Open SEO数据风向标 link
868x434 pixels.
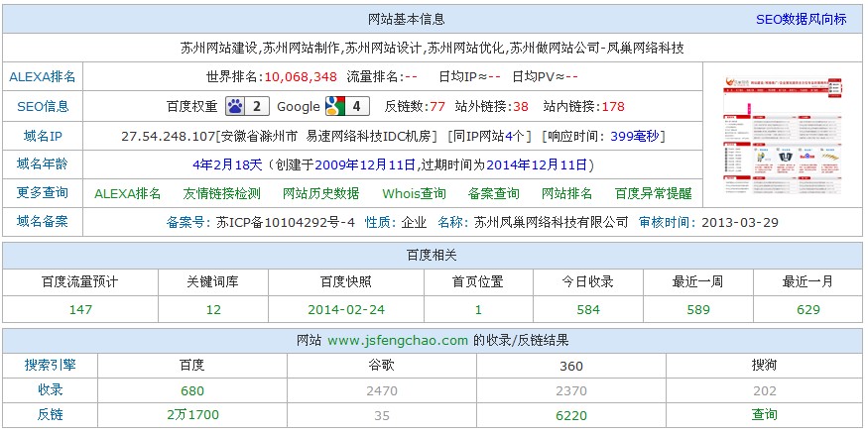click(802, 19)
